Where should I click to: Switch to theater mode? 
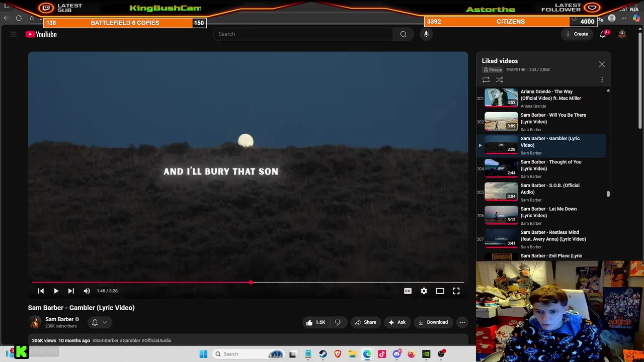pyautogui.click(x=440, y=291)
